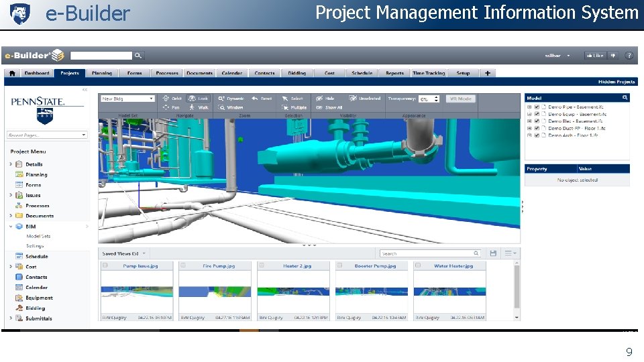Click the thumbs-down icon in header
This screenshot has width=644, height=362.
[612, 56]
